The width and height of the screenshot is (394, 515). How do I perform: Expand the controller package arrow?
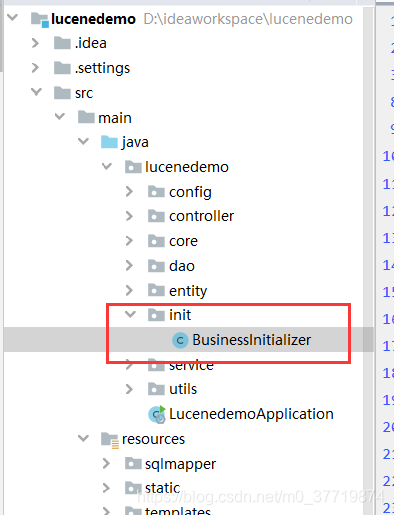click(129, 216)
